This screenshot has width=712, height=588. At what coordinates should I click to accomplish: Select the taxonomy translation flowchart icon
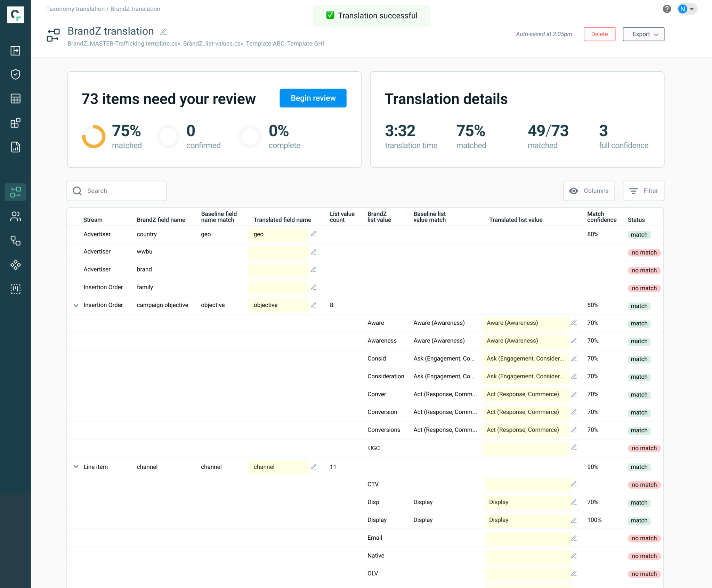point(15,192)
